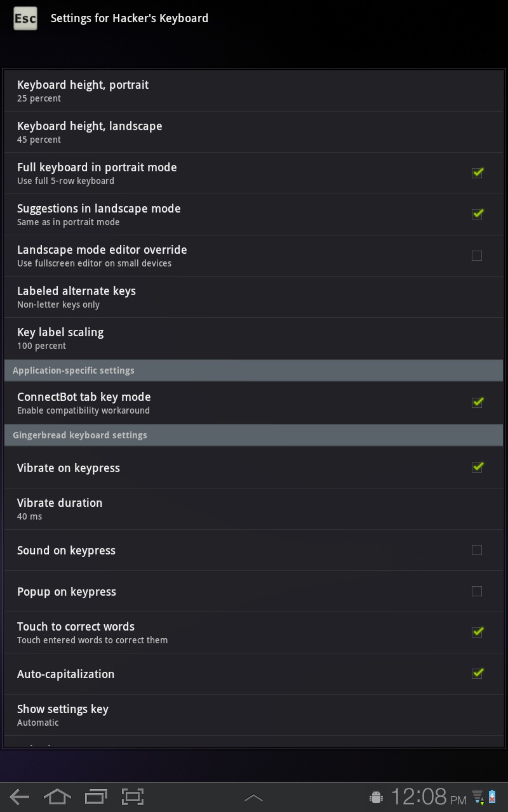Tap the screenshot capture icon
Screen dimensions: 508x812
[x=133, y=797]
